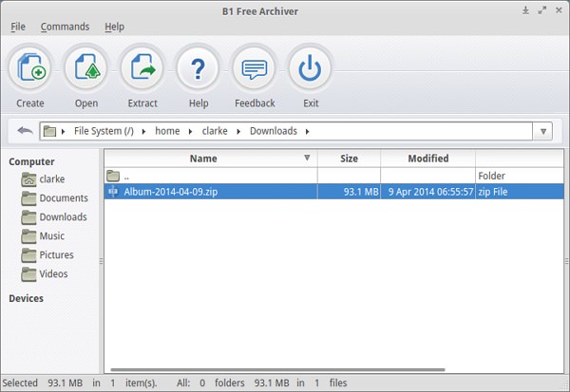Expand the arrow after File System (/)

click(144, 132)
